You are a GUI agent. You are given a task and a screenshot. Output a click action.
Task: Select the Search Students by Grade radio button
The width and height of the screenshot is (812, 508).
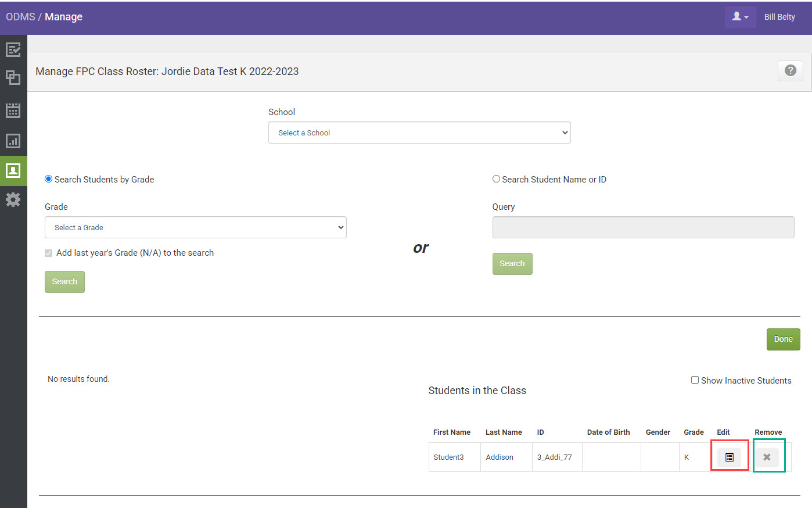[x=48, y=179]
